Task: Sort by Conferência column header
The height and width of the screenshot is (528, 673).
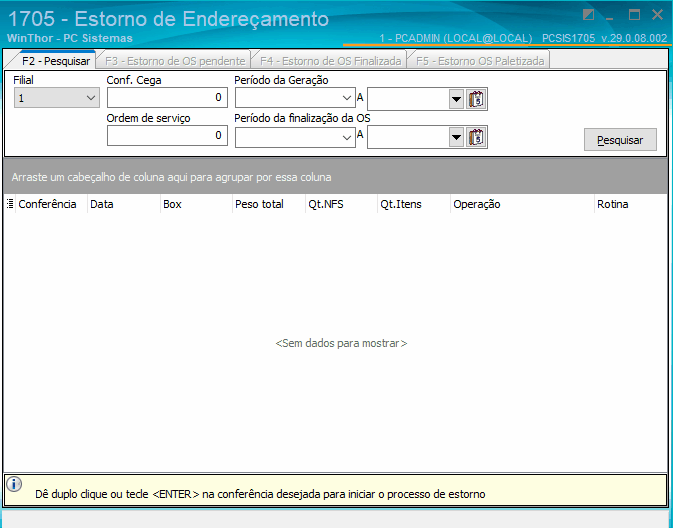Action: pyautogui.click(x=51, y=204)
